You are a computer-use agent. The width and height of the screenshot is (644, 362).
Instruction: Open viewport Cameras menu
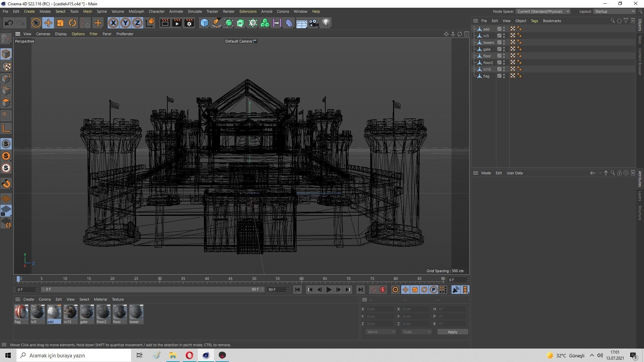pos(43,34)
